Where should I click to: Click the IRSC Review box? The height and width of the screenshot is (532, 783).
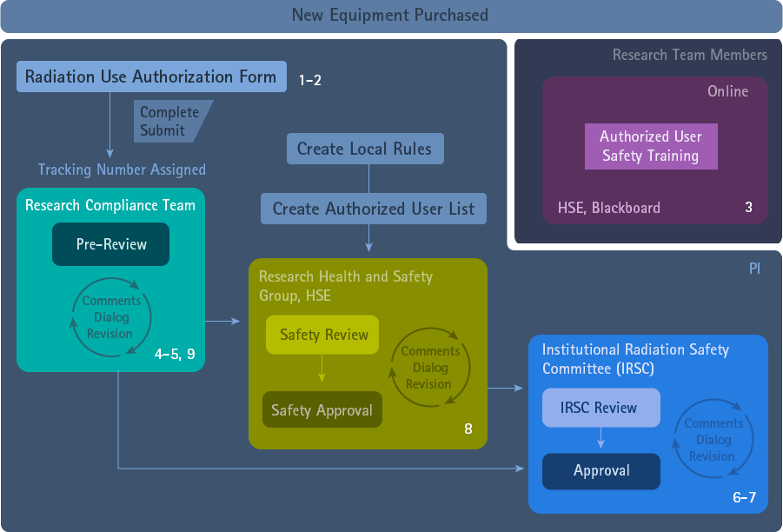[601, 408]
